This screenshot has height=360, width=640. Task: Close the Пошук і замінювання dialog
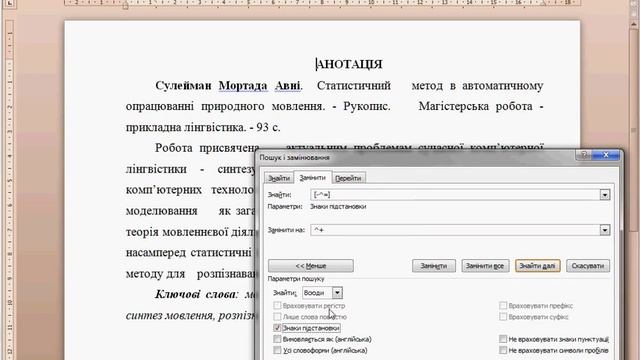605,155
